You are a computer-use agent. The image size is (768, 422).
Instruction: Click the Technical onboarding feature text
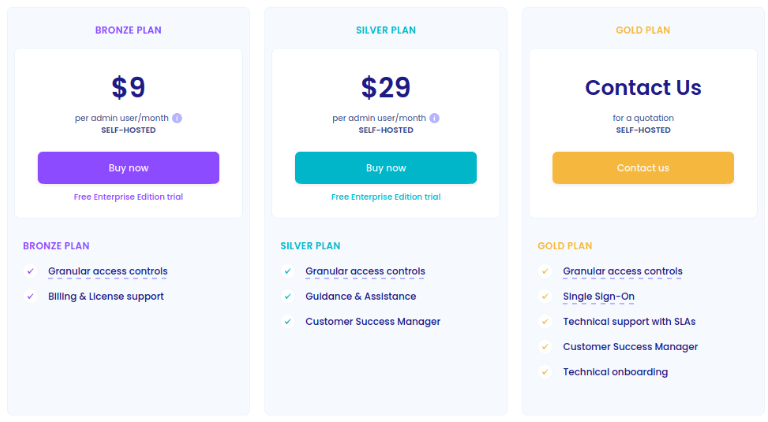pyautogui.click(x=615, y=372)
